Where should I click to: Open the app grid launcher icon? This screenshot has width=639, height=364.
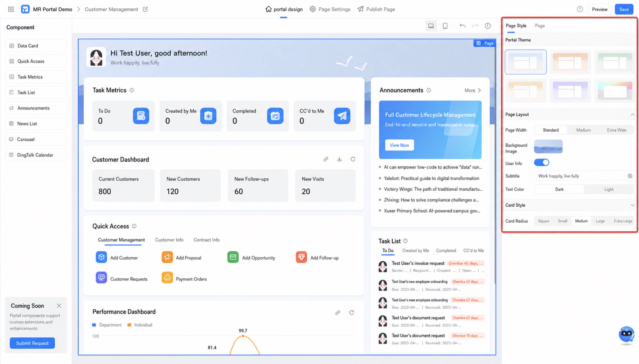tap(11, 9)
